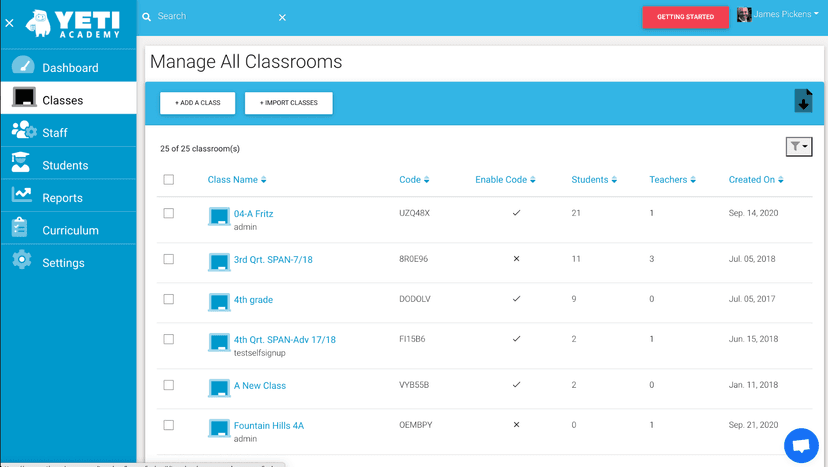The image size is (828, 467).
Task: Click the download export file icon
Action: [803, 100]
